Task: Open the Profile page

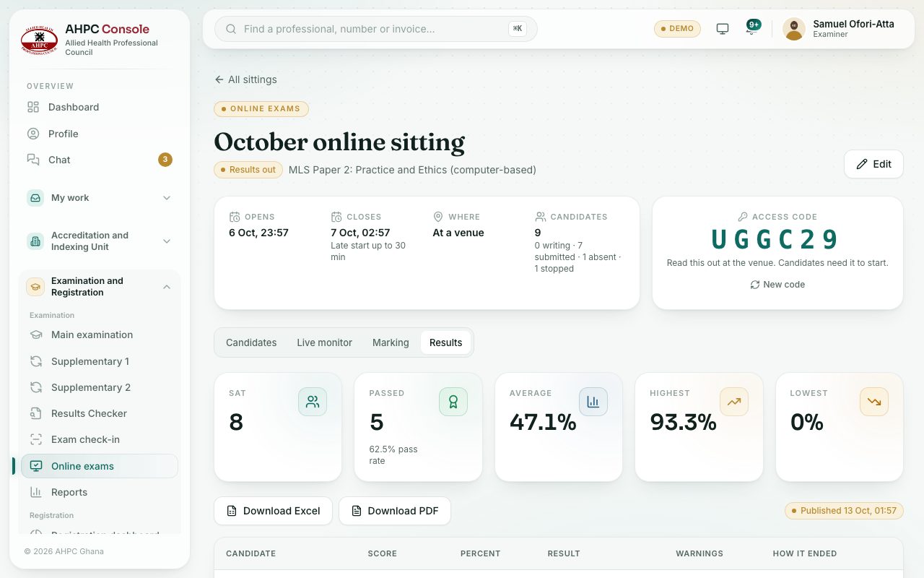Action: tap(100, 134)
